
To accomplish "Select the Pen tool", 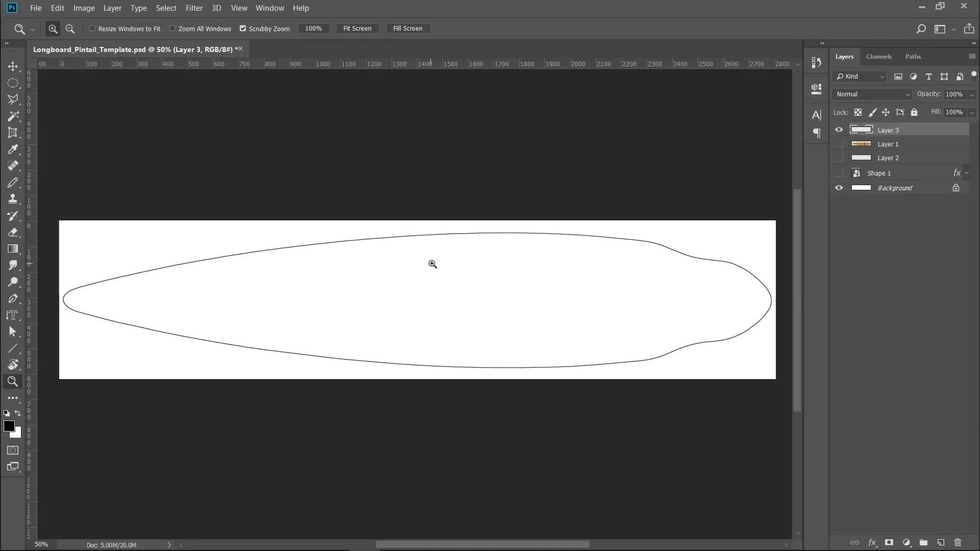I will [x=13, y=299].
